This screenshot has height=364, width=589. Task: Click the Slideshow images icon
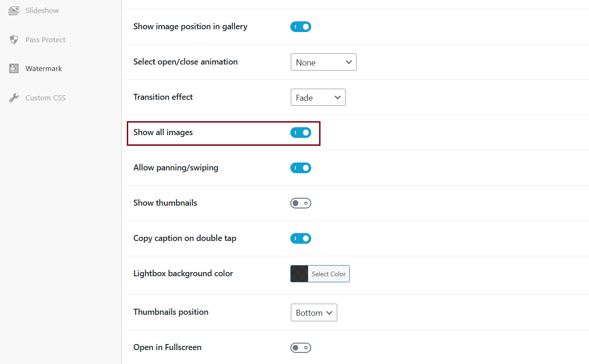pyautogui.click(x=14, y=10)
